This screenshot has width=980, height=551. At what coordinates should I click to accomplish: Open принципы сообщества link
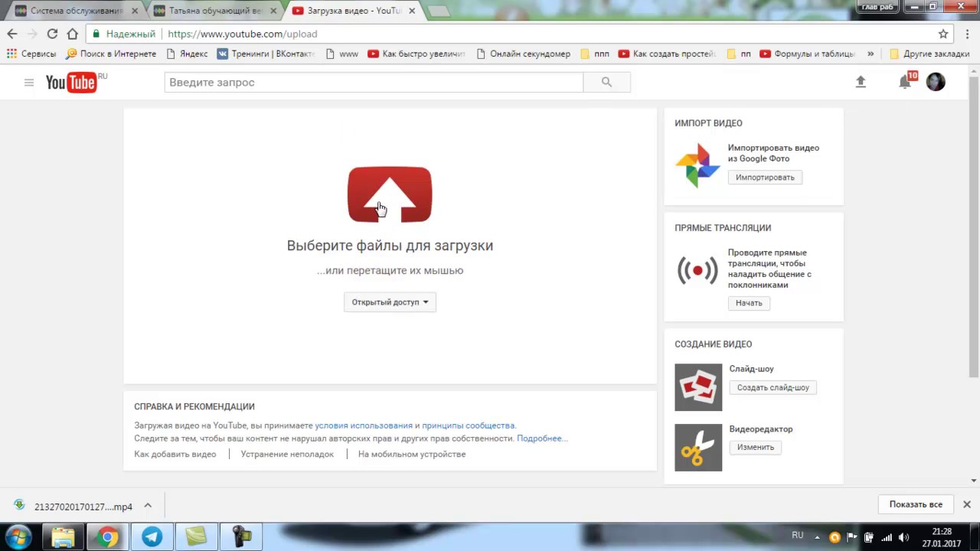pos(468,425)
